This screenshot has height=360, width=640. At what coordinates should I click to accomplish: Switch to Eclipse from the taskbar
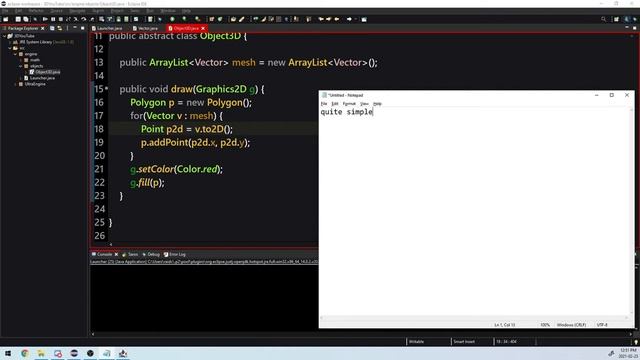74,353
